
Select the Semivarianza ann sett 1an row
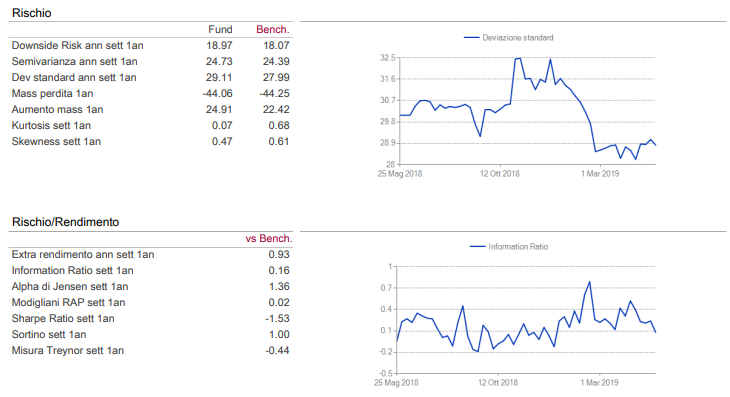(150, 61)
